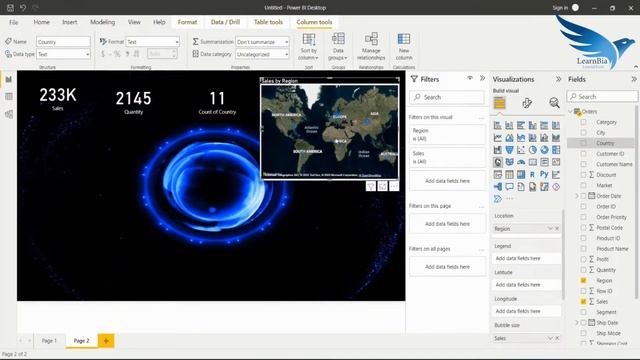Image resolution: width=640 pixels, height=360 pixels.
Task: Collapse the Orders table in Fields
Action: coord(571,111)
